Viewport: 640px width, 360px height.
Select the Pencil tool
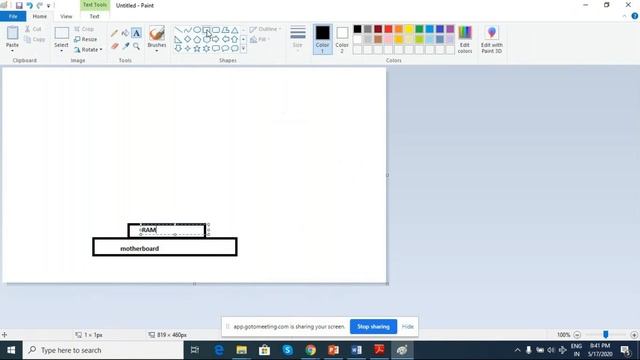(115, 33)
